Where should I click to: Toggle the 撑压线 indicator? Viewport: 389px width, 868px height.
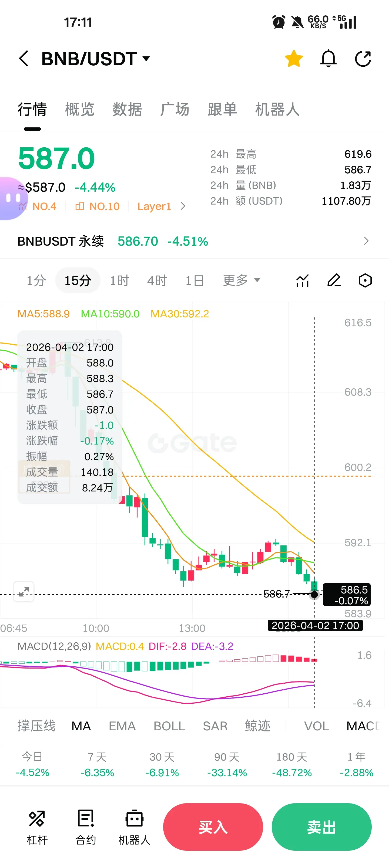coord(36,726)
